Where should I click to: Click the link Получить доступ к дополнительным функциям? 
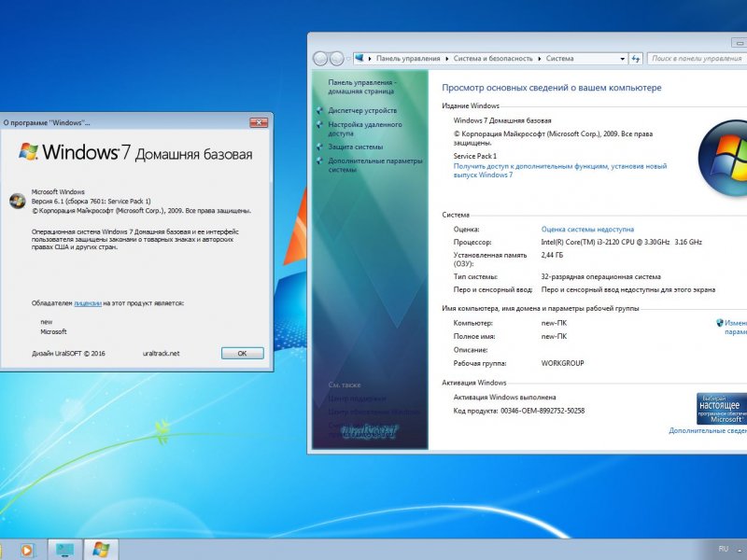click(x=559, y=171)
